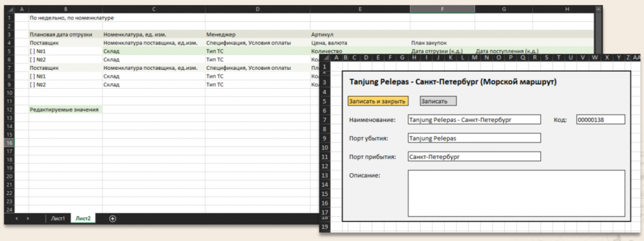Click the Записать button
Viewport: 644px width, 241px height.
(438, 101)
